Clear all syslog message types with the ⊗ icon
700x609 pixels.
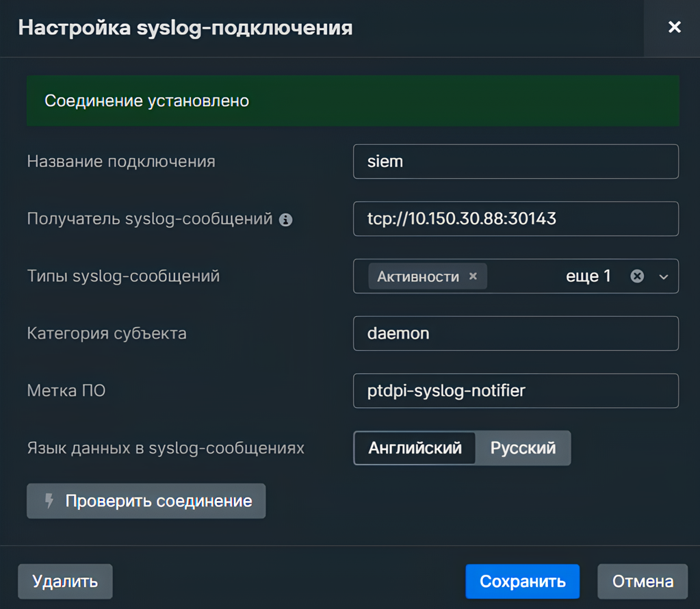(x=637, y=276)
